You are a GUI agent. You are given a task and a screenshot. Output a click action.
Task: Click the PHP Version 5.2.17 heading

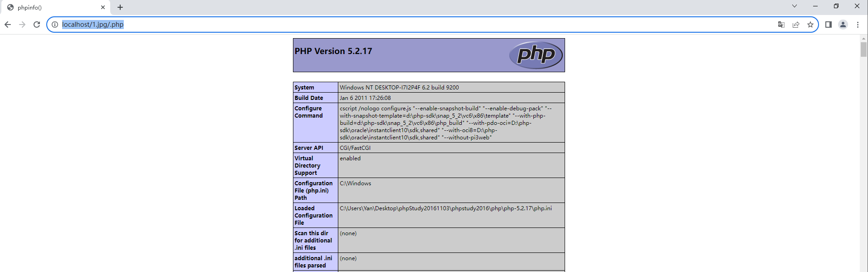click(x=333, y=51)
